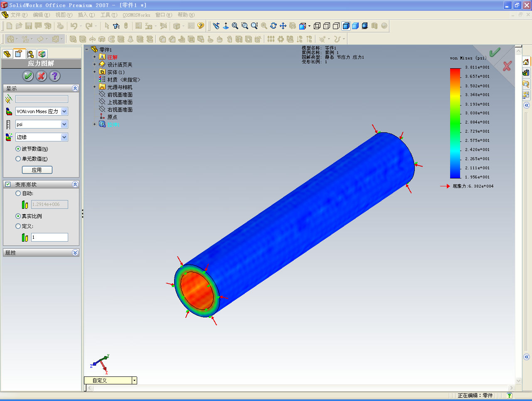
Task: Select the 定义 radio button
Action: 18,226
